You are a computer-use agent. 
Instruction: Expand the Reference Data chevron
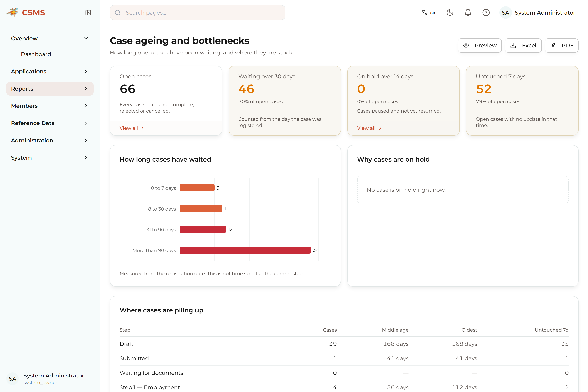point(86,123)
